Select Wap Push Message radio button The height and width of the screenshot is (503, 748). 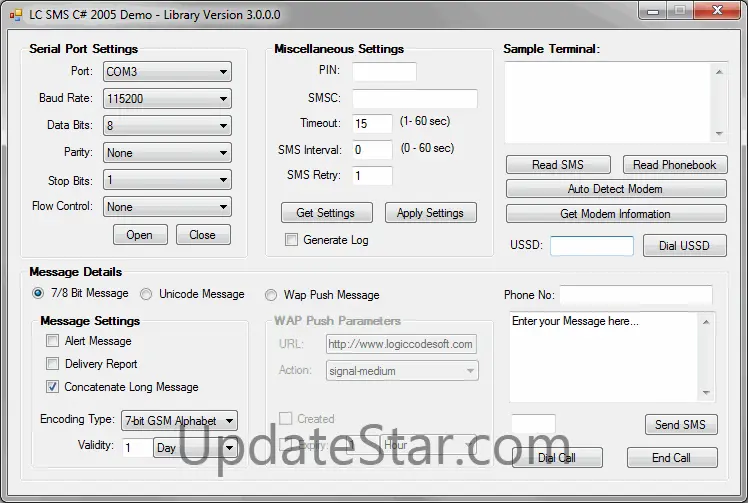[x=271, y=295]
